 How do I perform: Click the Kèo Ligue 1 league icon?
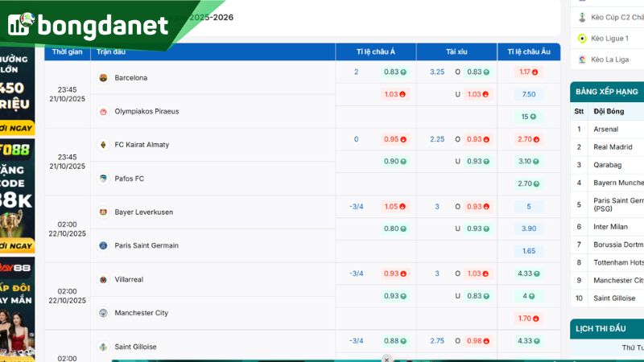(x=582, y=38)
